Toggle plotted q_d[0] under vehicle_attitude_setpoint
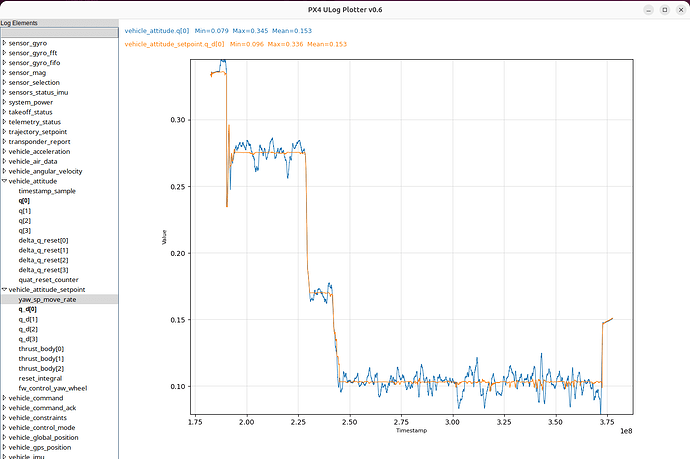The height and width of the screenshot is (459, 690). (29, 309)
